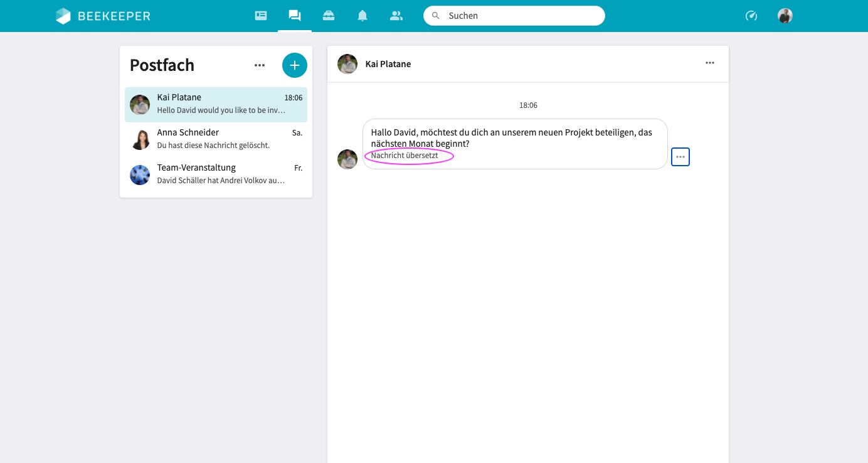Open the people directory icon
Viewport: 868px width, 463px height.
(x=396, y=16)
